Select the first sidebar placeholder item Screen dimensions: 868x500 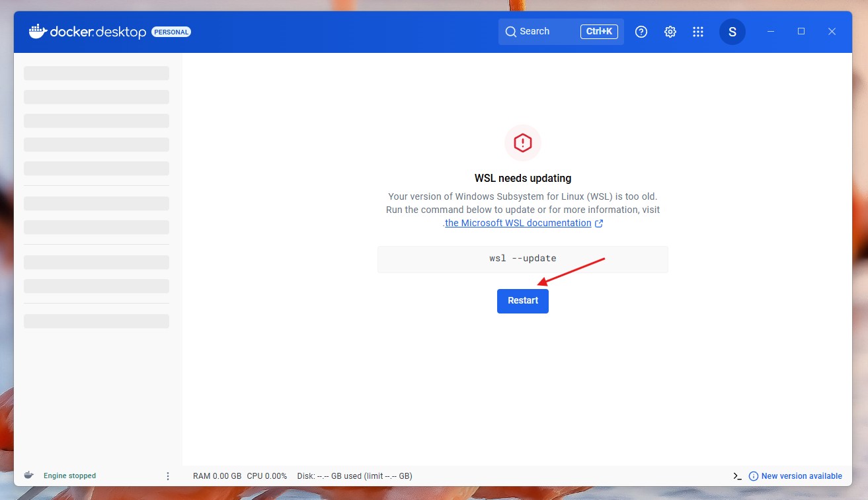(97, 73)
